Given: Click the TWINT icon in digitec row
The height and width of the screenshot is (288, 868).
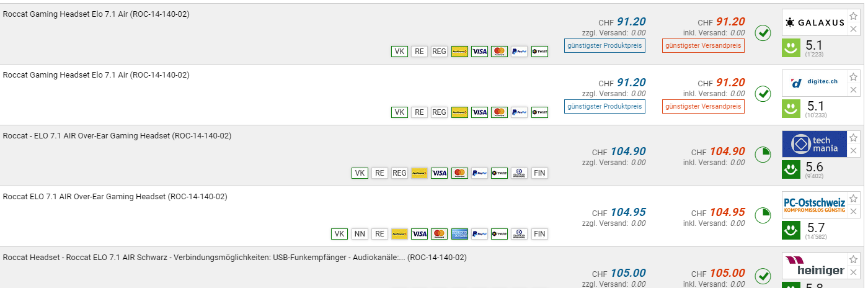Looking at the screenshot, I should point(539,112).
